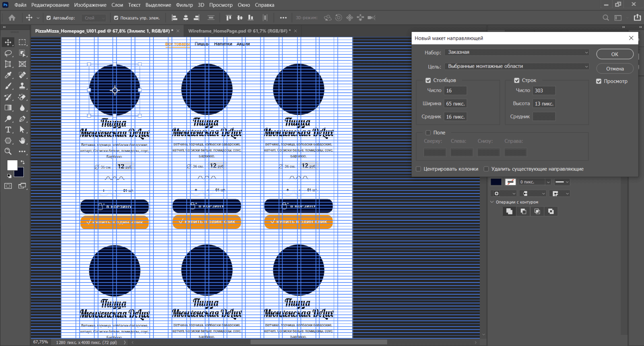Open the search icon at top right

[x=606, y=18]
